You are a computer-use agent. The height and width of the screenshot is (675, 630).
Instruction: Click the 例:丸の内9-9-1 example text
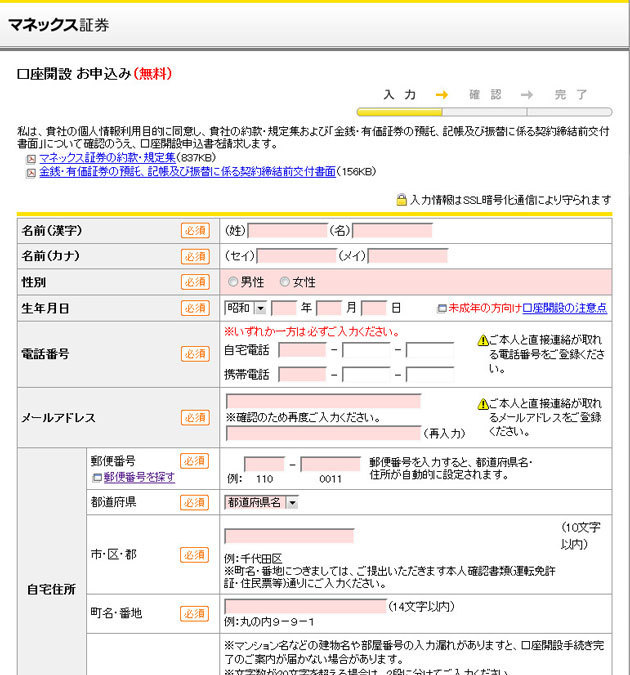269,622
